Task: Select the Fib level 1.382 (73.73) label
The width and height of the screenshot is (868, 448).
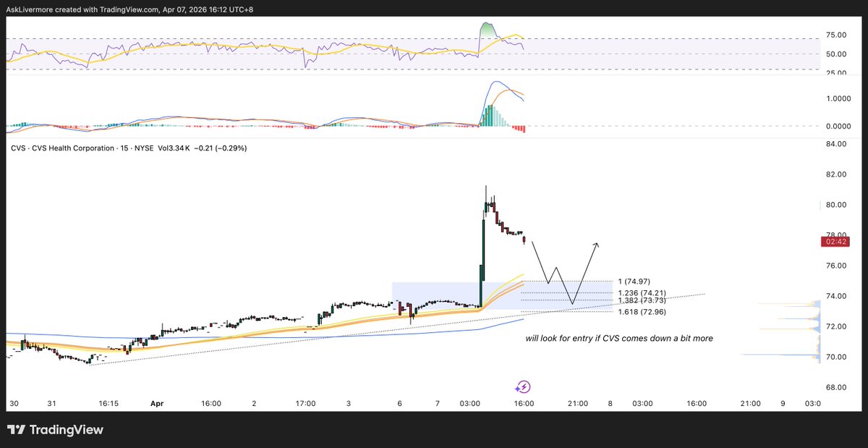Action: click(x=642, y=300)
